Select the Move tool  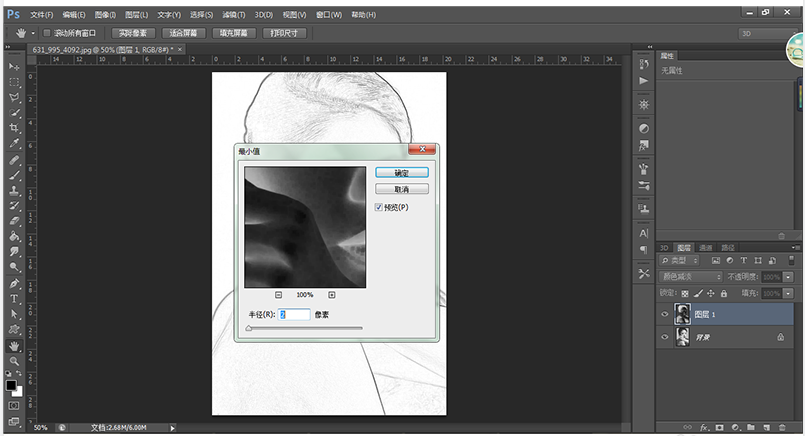(x=14, y=66)
